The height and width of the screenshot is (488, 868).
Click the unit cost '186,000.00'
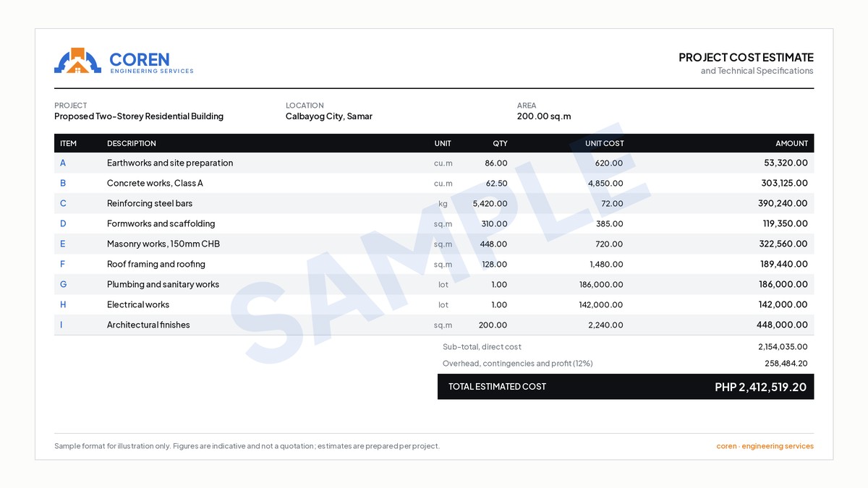601,285
